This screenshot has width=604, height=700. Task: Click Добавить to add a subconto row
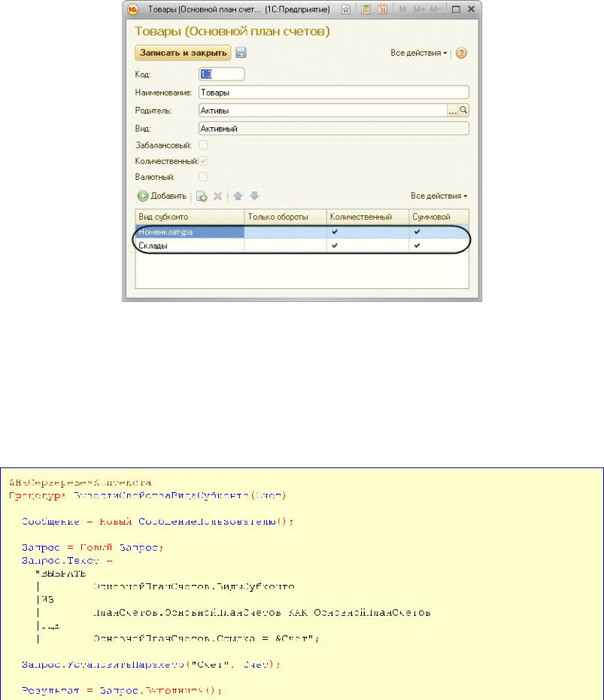[x=162, y=196]
